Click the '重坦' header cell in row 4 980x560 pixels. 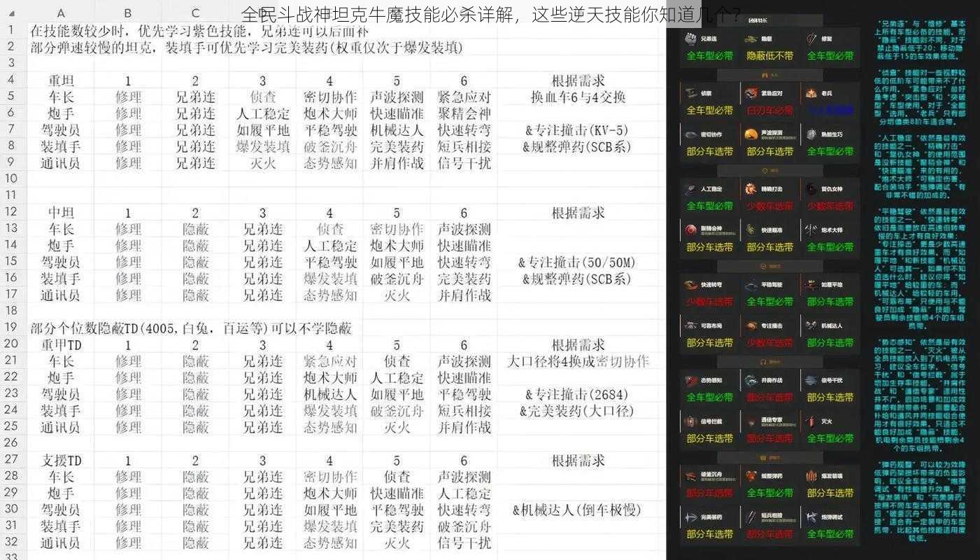(61, 80)
